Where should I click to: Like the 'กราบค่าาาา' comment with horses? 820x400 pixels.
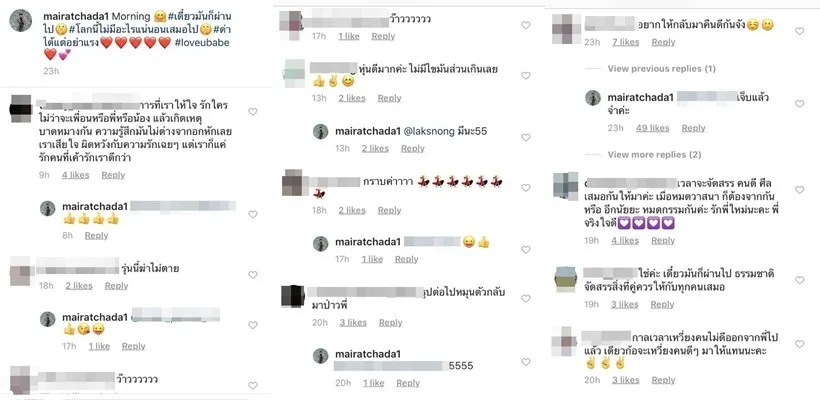point(526,187)
